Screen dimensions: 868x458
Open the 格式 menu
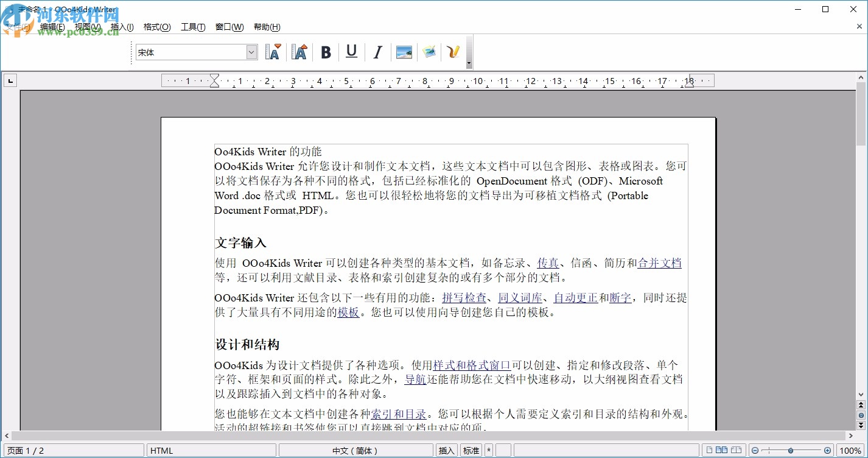coord(156,27)
